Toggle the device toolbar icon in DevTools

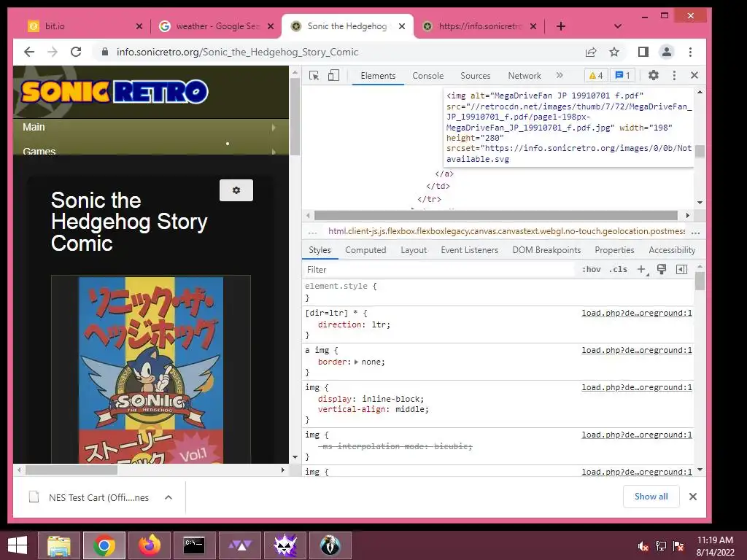[333, 75]
